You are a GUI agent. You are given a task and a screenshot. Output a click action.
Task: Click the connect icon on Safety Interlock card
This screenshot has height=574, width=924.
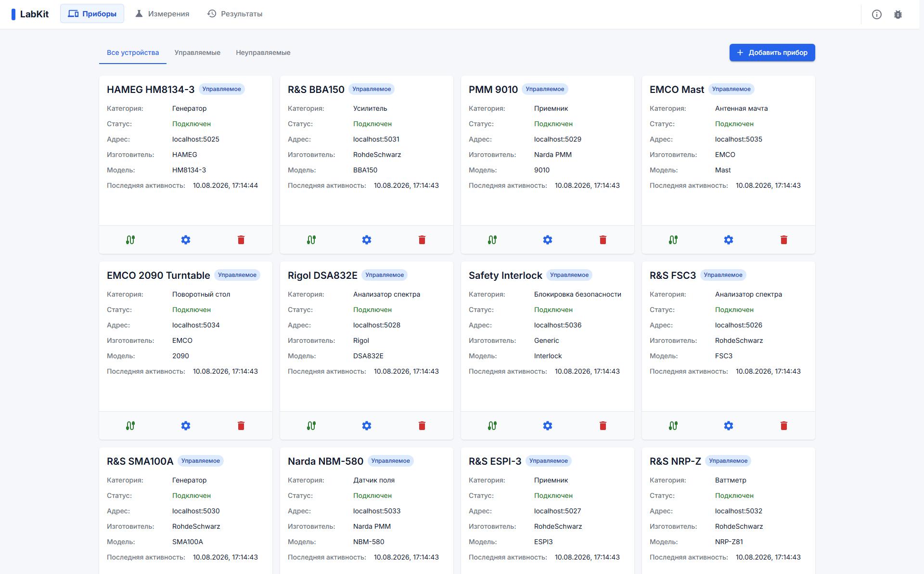coord(492,426)
